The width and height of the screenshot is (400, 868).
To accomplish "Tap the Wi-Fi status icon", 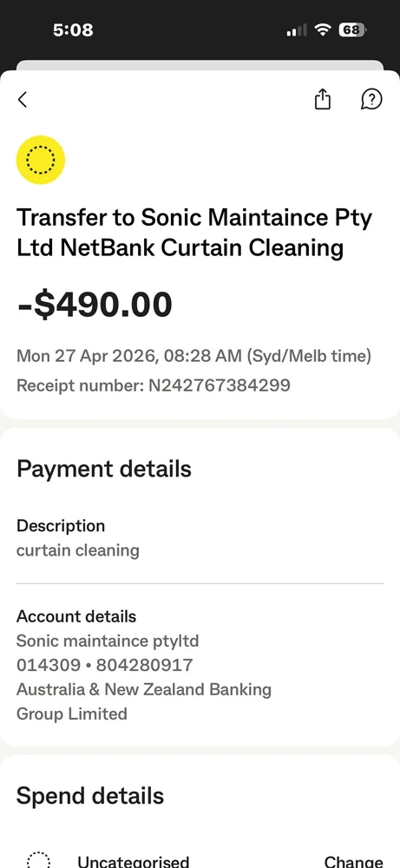I will [322, 30].
